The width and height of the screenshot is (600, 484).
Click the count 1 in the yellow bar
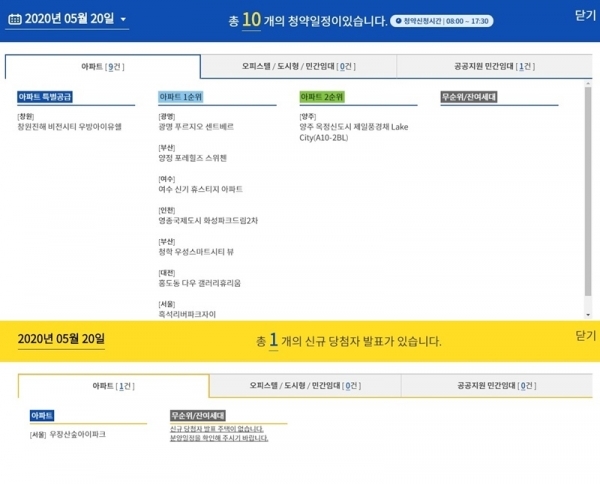(x=273, y=340)
